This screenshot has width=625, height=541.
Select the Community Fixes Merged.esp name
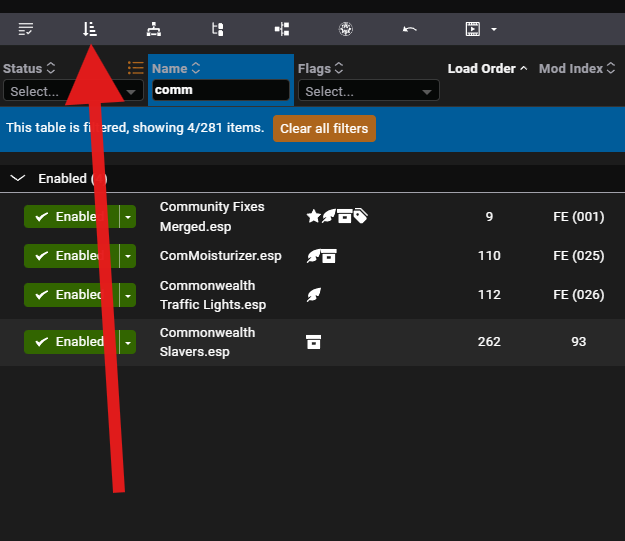point(212,216)
